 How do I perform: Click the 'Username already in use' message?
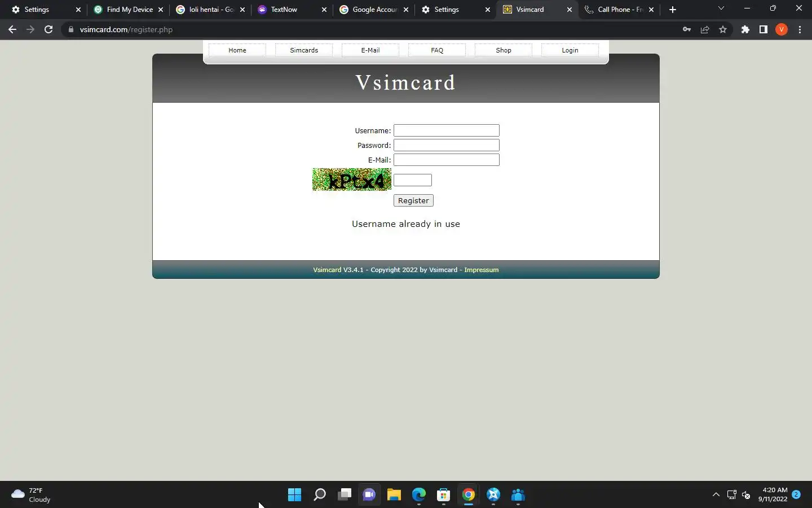tap(406, 224)
